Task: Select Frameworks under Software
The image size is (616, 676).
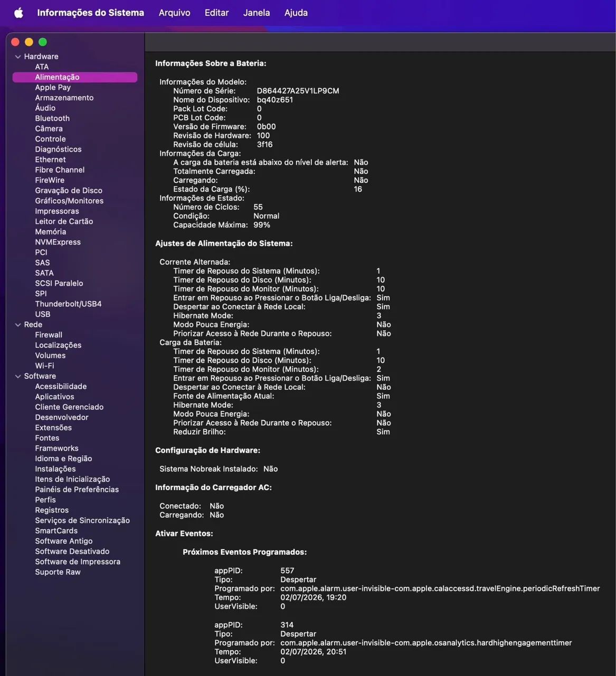Action: point(56,448)
